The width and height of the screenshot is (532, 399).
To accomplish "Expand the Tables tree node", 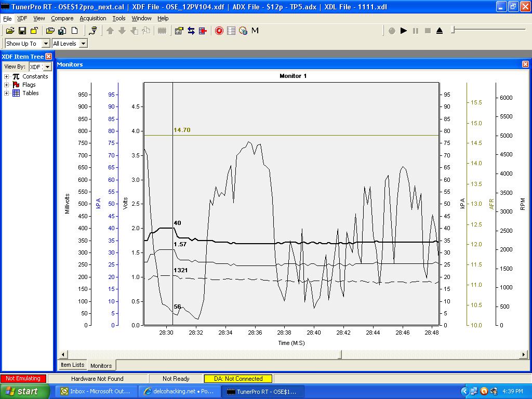I will (x=6, y=94).
